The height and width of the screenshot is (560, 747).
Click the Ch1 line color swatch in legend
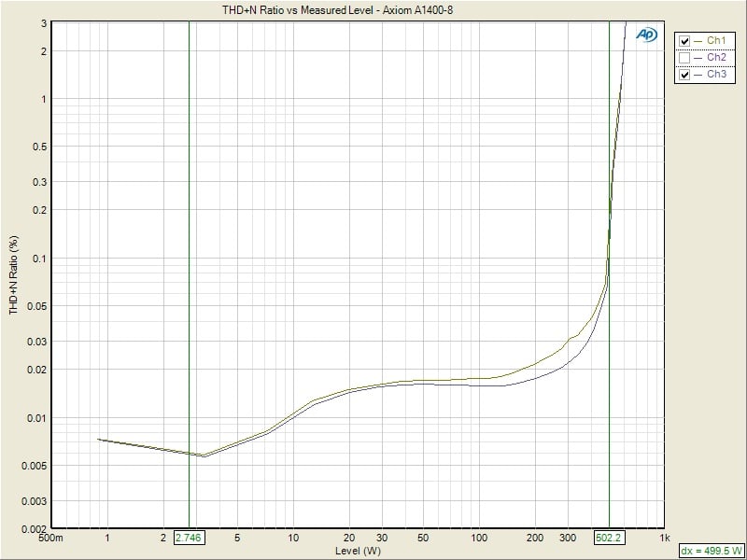[698, 41]
